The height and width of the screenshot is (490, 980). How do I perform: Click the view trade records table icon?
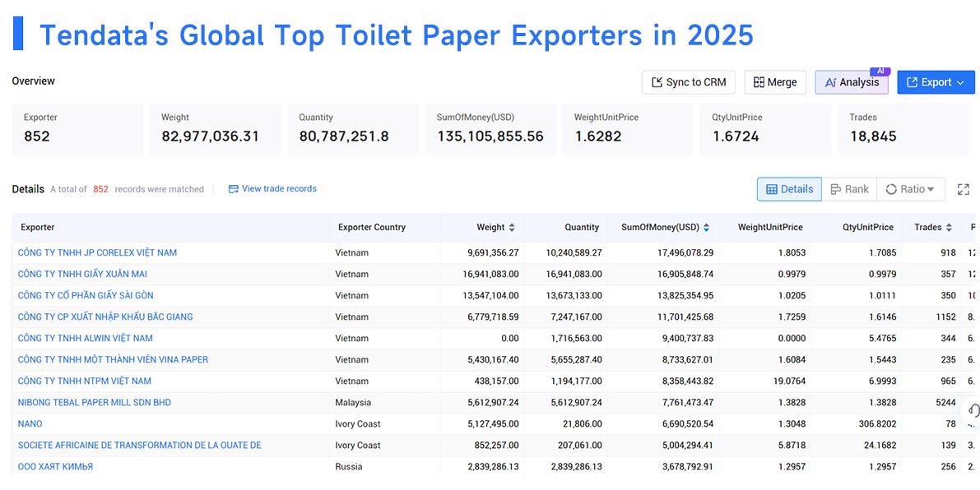click(x=234, y=189)
